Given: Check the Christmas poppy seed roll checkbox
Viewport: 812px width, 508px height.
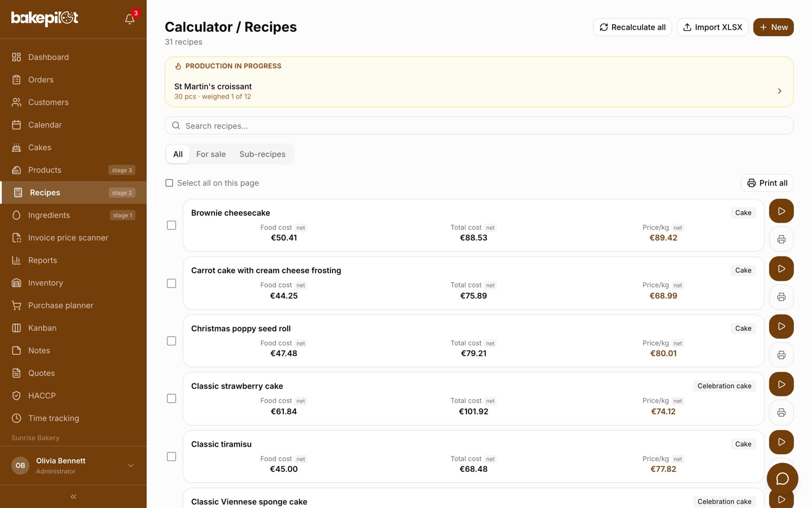Looking at the screenshot, I should pos(171,341).
